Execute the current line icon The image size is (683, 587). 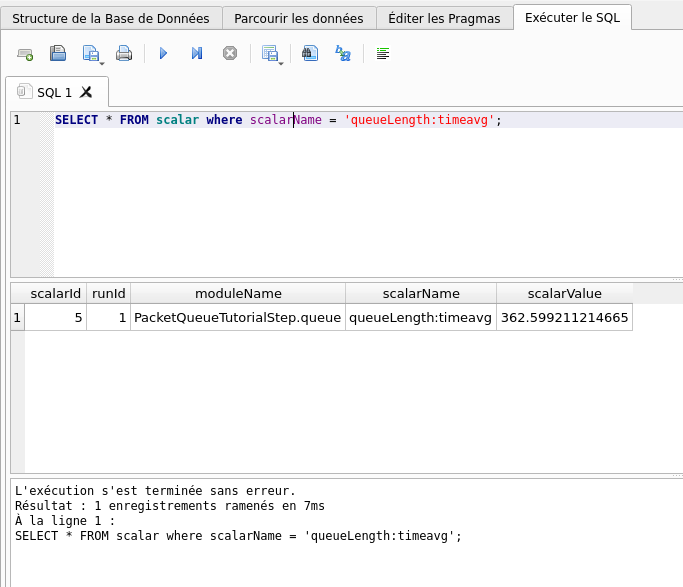197,54
